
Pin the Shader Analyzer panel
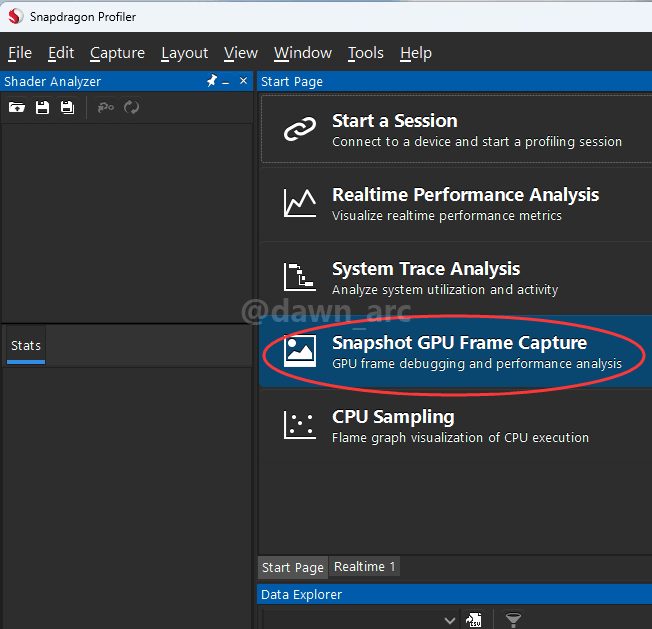pyautogui.click(x=212, y=80)
